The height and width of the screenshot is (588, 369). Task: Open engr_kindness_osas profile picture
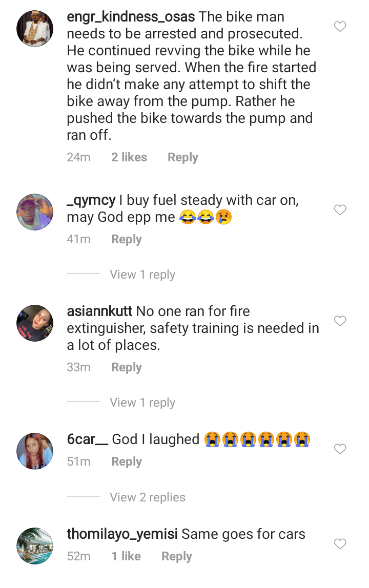[35, 29]
